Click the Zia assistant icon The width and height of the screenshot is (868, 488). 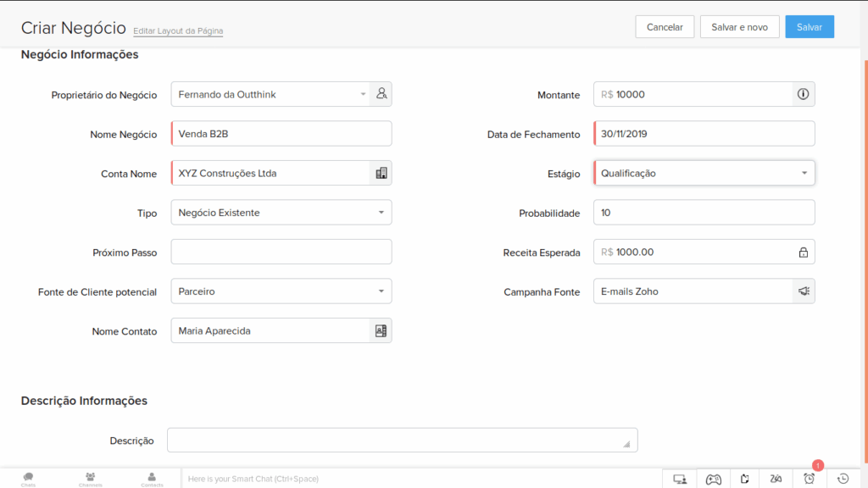(x=776, y=480)
